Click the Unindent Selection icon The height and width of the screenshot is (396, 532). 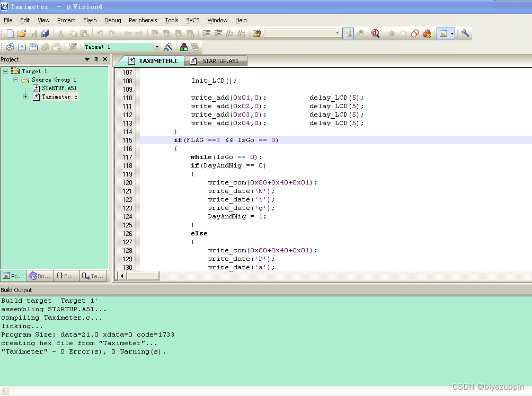[218, 33]
